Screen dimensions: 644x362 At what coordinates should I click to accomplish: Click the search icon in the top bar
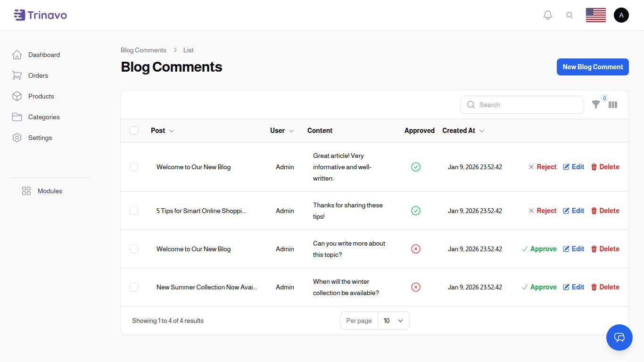pos(570,15)
